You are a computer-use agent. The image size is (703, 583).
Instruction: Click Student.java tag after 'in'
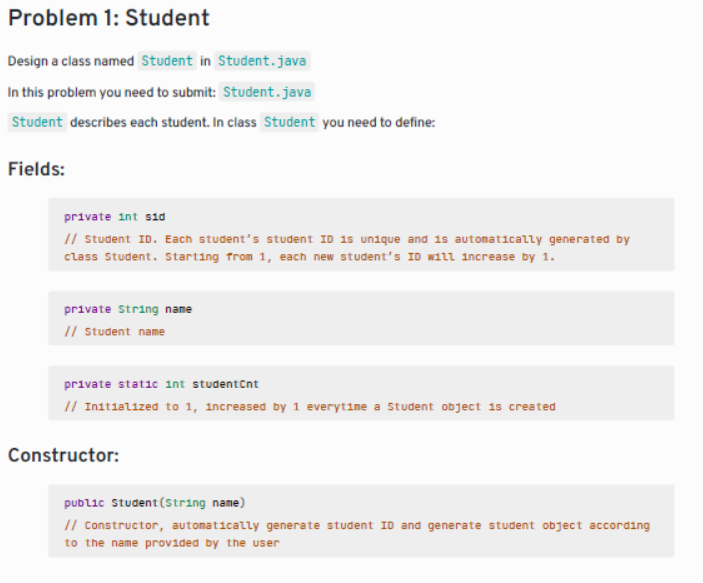(262, 61)
